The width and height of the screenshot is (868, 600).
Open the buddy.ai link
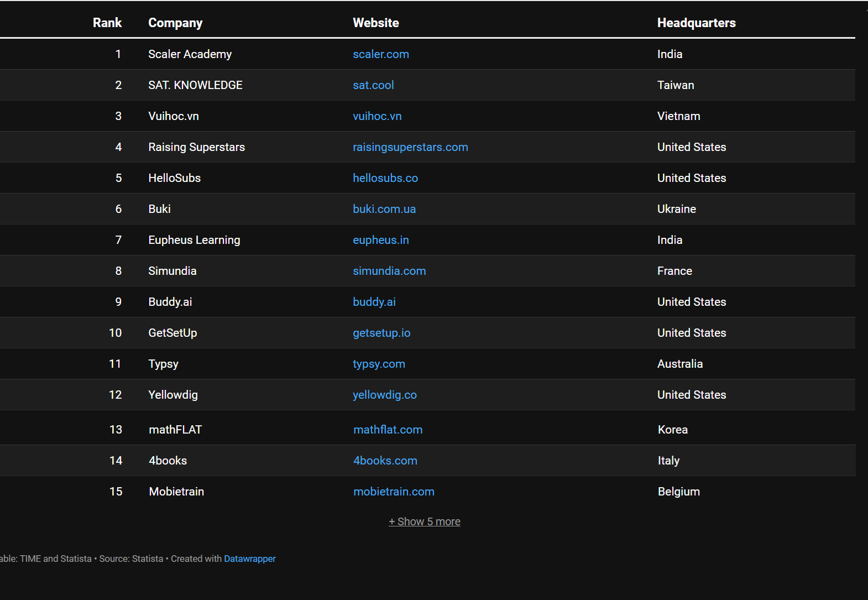tap(374, 302)
